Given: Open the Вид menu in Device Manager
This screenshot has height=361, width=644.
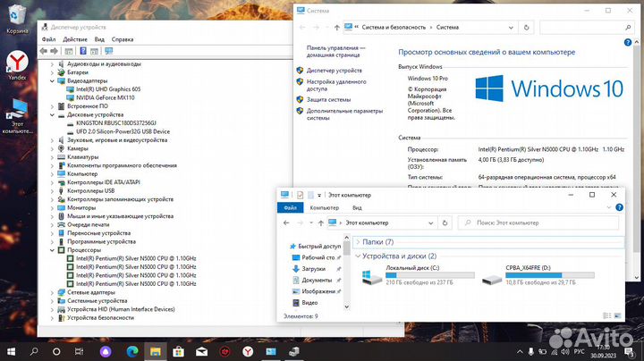Looking at the screenshot, I should [x=99, y=39].
